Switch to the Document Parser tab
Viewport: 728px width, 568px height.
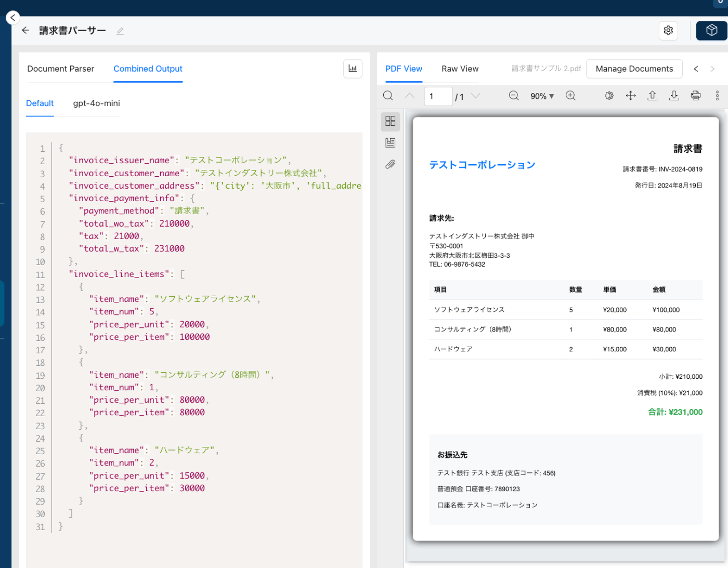[61, 69]
